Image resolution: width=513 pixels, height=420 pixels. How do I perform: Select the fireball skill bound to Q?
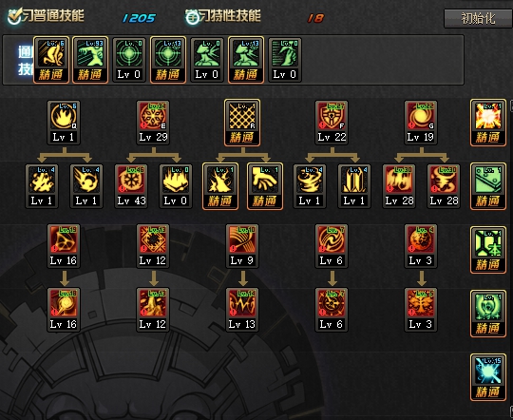point(64,123)
